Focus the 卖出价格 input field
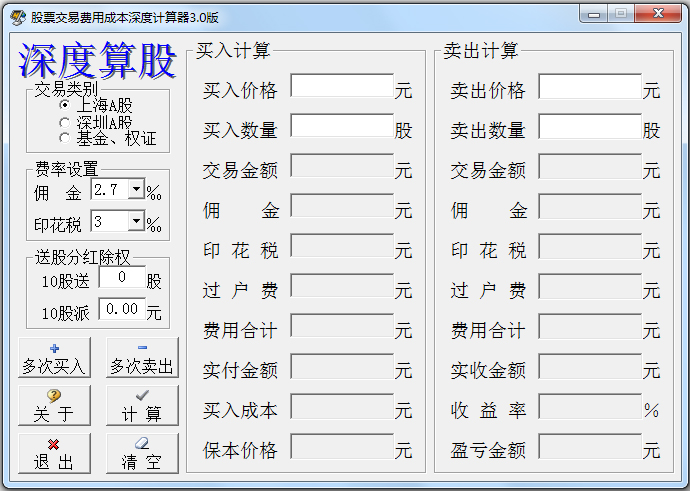This screenshot has width=690, height=491. 590,88
